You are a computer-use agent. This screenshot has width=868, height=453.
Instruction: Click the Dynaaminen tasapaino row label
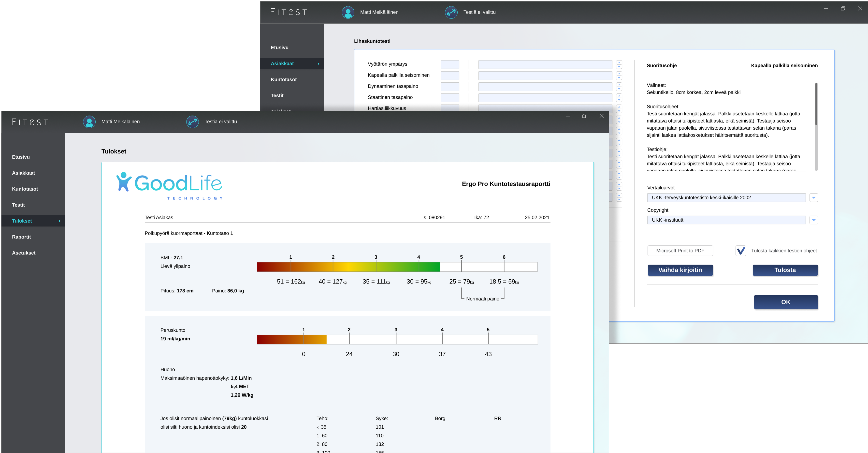click(393, 86)
